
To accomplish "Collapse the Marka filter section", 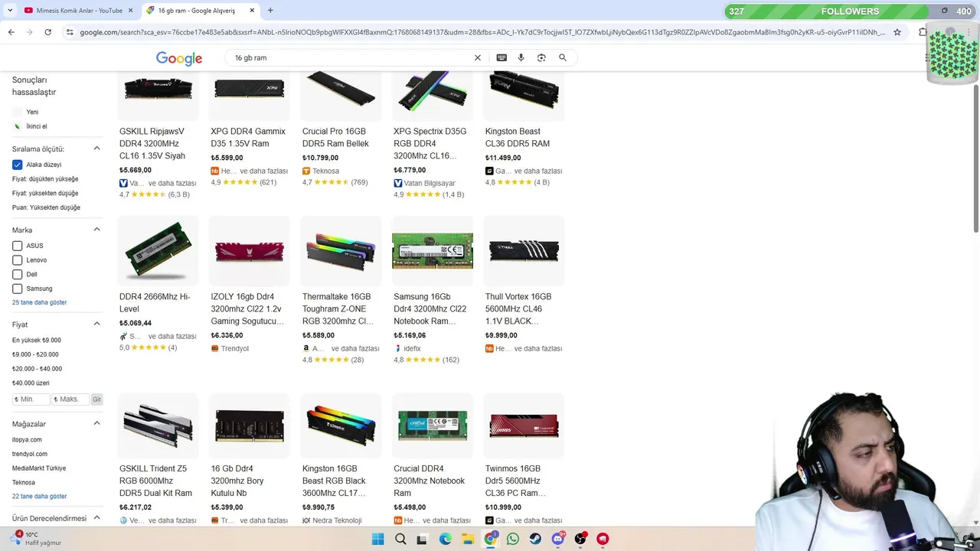I will pyautogui.click(x=97, y=230).
